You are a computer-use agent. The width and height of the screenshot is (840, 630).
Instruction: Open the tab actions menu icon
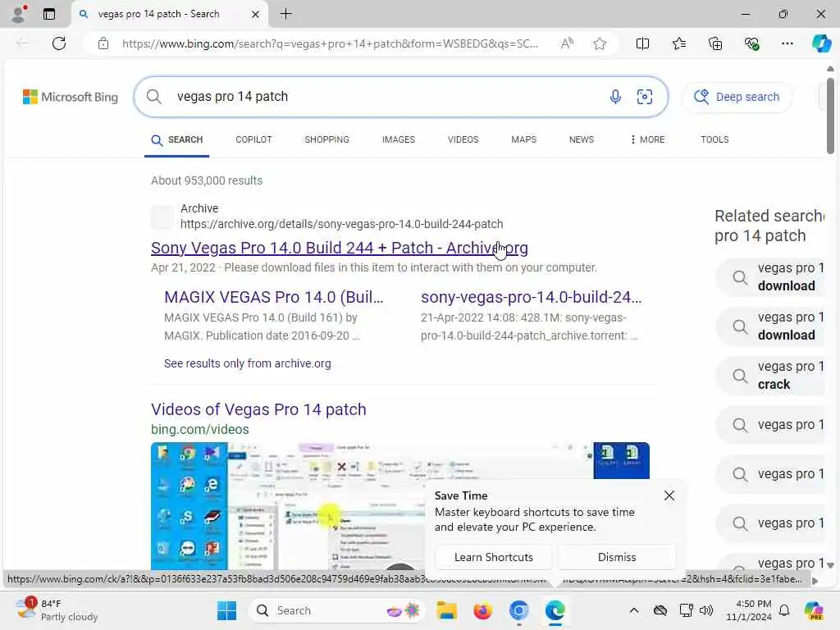pos(48,14)
